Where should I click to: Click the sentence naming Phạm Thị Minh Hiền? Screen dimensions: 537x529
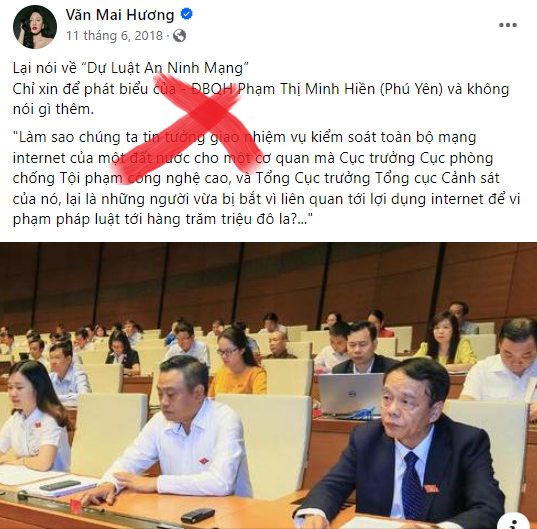[261, 89]
